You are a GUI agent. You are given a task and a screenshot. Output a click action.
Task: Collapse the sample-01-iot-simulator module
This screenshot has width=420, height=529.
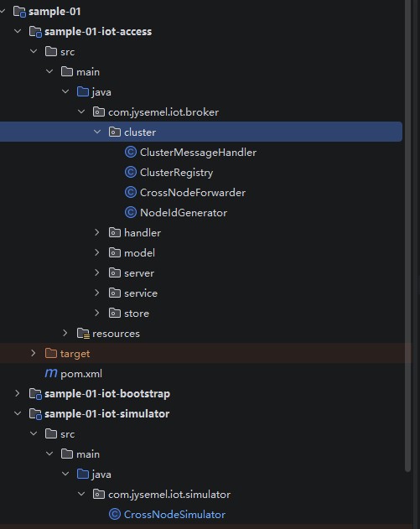(x=18, y=413)
